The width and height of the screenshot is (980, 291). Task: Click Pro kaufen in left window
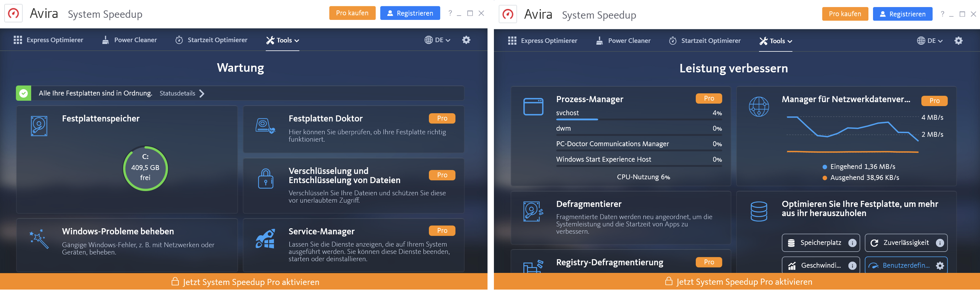[x=352, y=13]
